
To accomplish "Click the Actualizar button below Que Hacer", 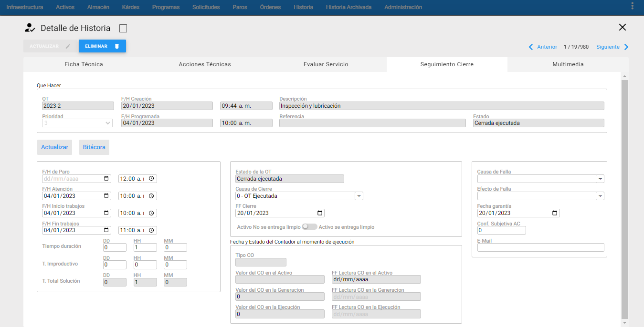I will (54, 147).
